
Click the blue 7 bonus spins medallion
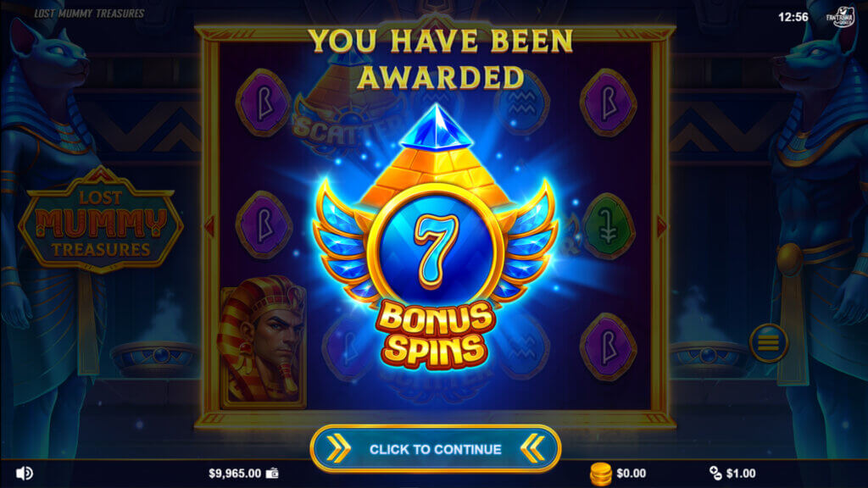coord(436,245)
